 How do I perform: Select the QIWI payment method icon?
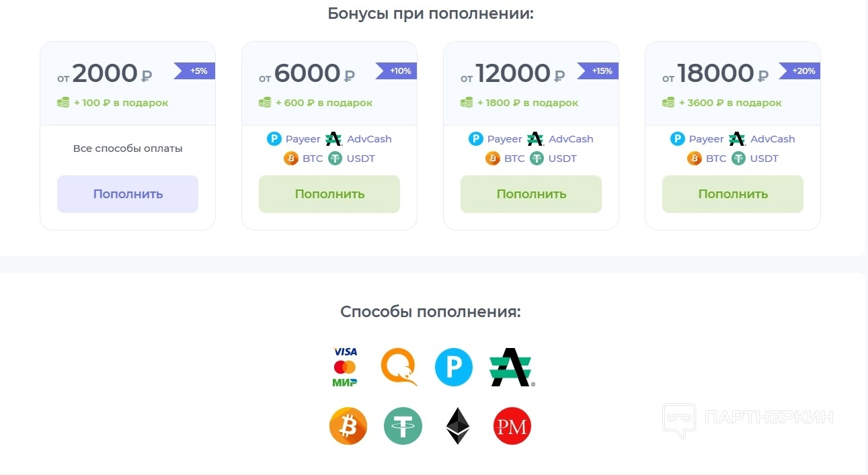coord(399,367)
